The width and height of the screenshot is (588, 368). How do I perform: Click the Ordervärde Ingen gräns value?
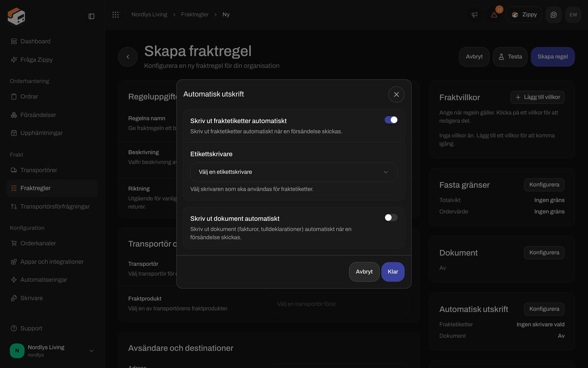click(549, 212)
